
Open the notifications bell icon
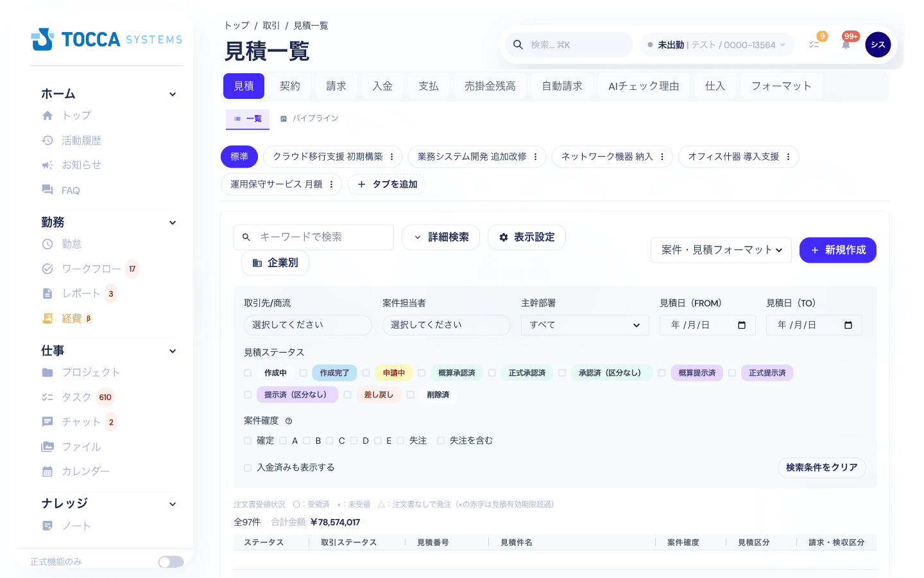(x=846, y=45)
